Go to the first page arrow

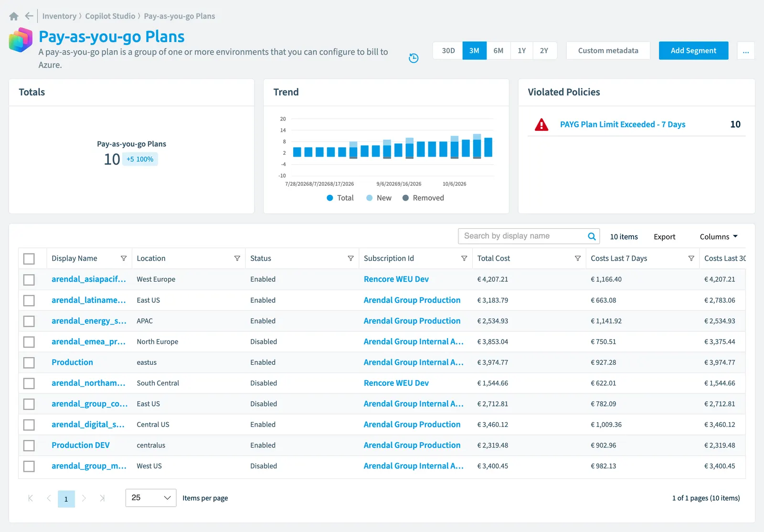(x=31, y=498)
